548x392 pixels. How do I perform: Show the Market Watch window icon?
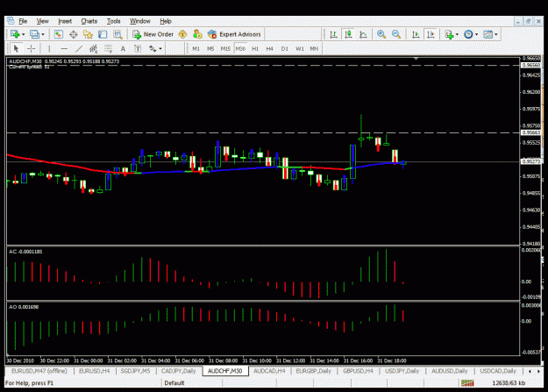59,34
